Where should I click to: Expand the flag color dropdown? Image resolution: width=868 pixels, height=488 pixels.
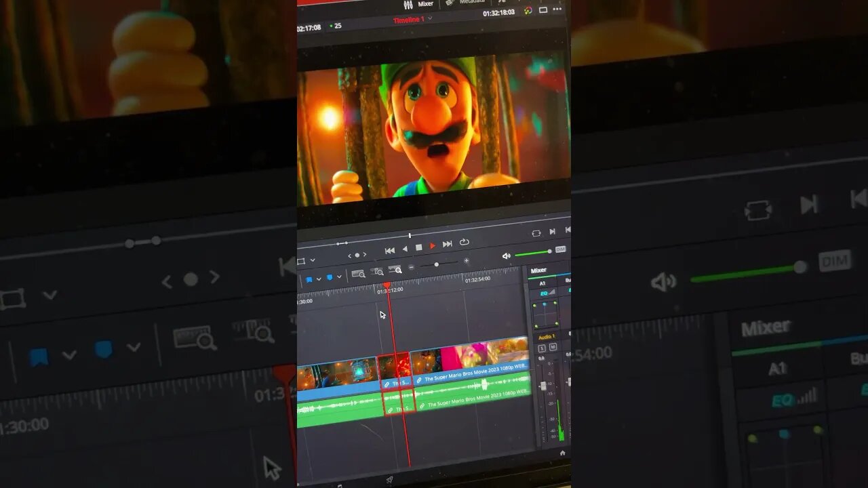(x=319, y=279)
